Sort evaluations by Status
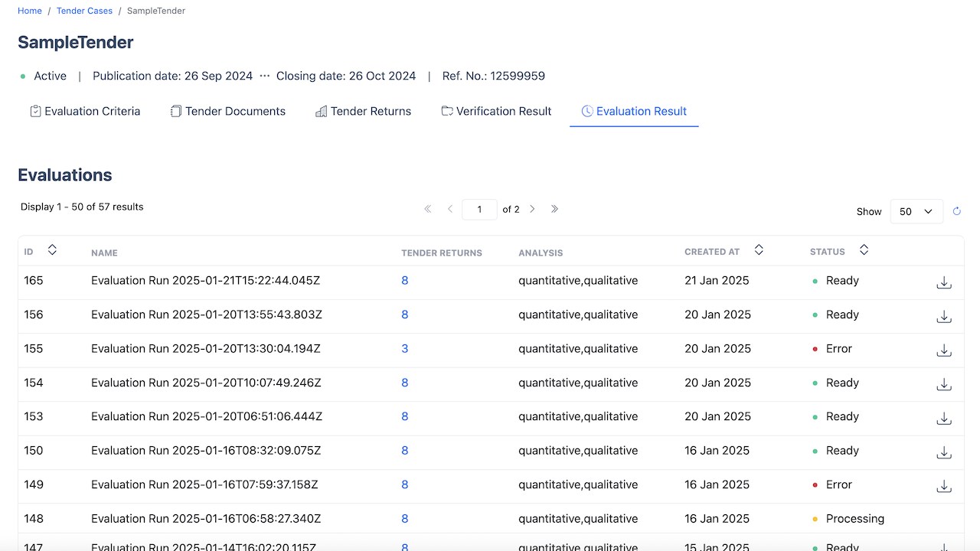Image resolution: width=980 pixels, height=551 pixels. 864,250
